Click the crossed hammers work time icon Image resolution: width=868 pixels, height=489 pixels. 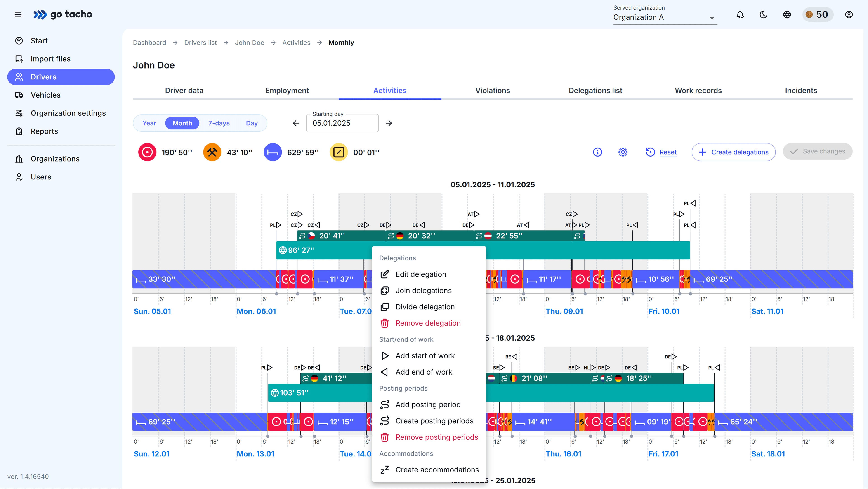pyautogui.click(x=212, y=152)
